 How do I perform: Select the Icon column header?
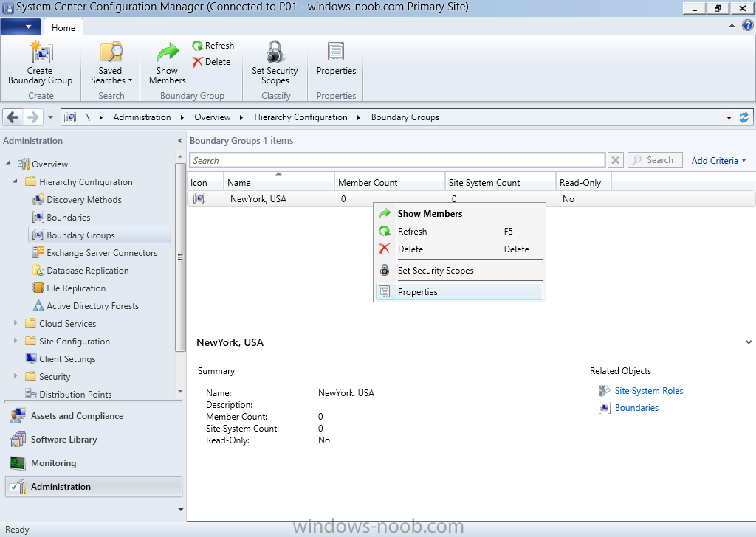205,182
